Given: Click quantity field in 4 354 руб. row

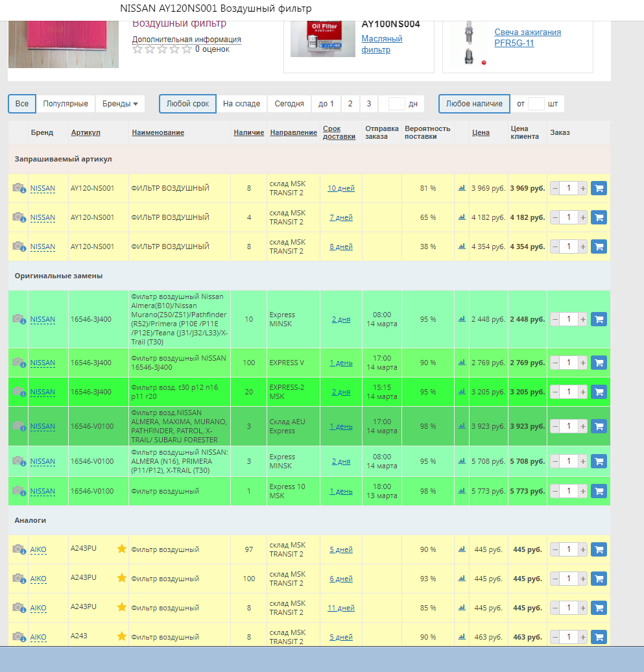Looking at the screenshot, I should click(x=569, y=246).
